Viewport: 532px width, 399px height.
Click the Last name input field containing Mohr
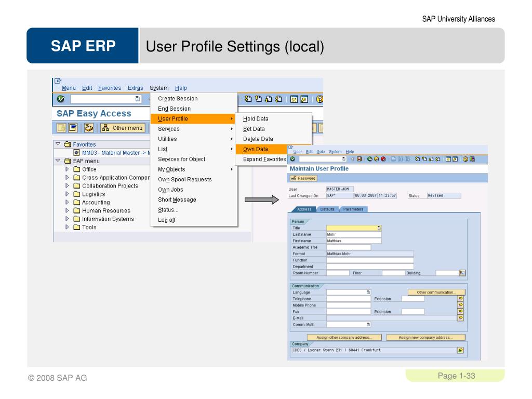(354, 234)
